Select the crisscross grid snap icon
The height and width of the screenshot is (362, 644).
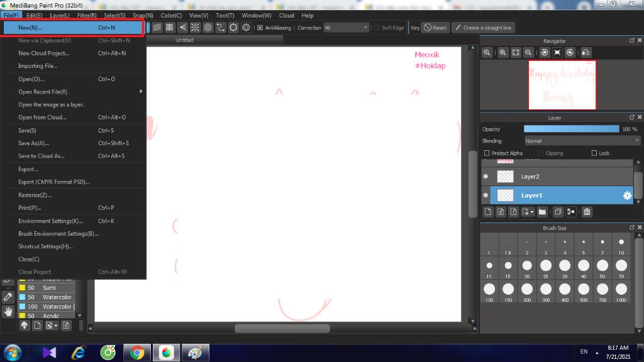tap(170, 28)
